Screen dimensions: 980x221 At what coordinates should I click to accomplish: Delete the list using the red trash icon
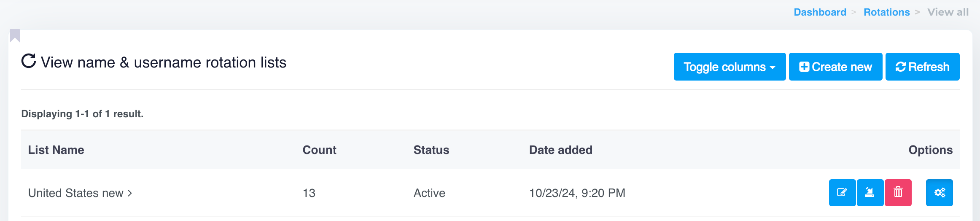[898, 193]
